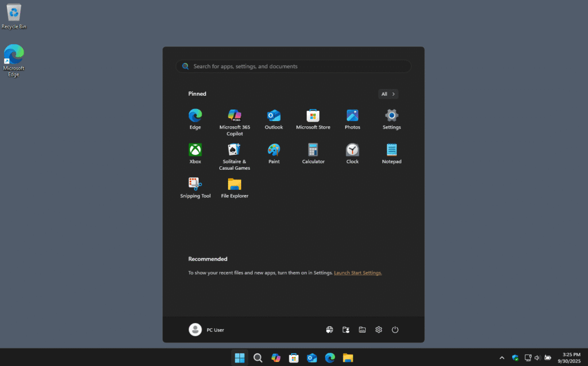Open the Snipping Tool
588x366 pixels.
click(195, 184)
